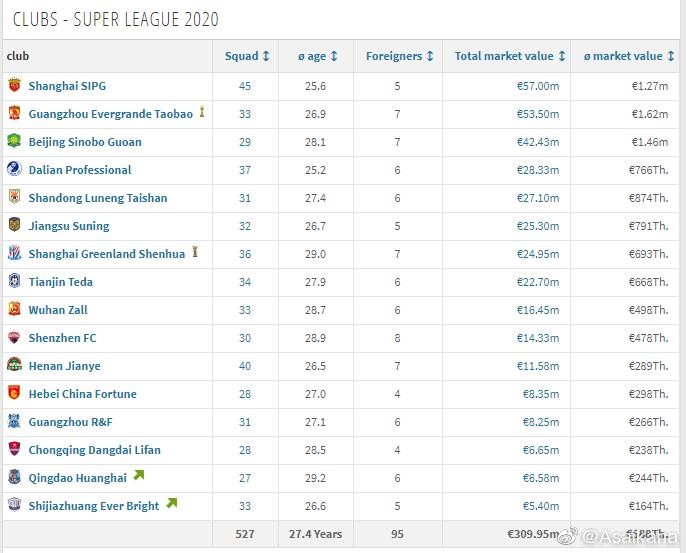This screenshot has width=686, height=553.
Task: Sort by average market value header
Action: pyautogui.click(x=629, y=57)
